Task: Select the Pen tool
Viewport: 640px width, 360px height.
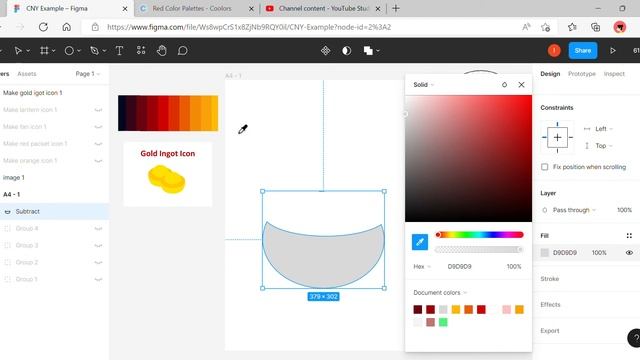Action: pos(94,51)
